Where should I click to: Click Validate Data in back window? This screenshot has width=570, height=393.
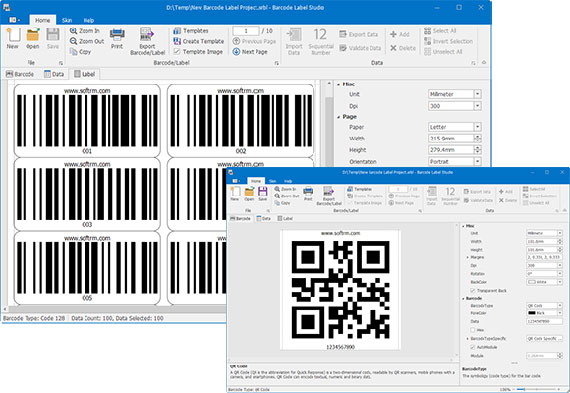[x=360, y=48]
